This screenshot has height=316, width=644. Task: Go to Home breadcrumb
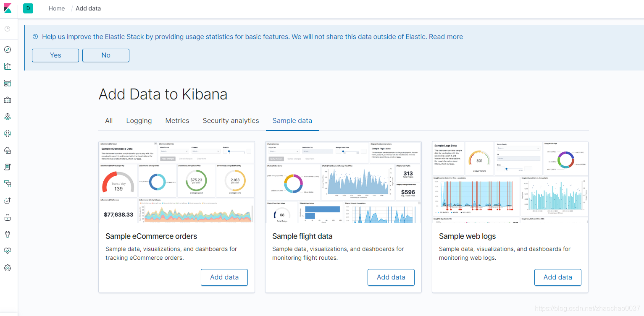(x=57, y=8)
